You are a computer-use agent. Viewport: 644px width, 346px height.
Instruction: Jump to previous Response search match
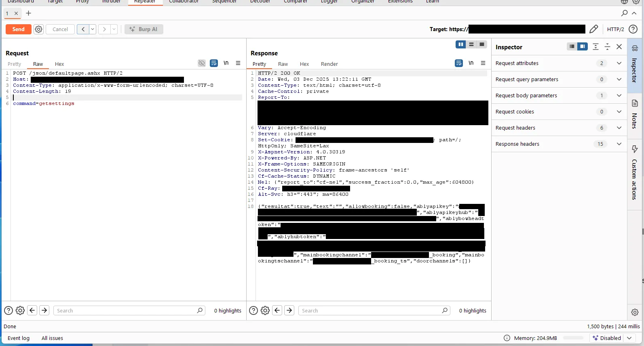[277, 310]
